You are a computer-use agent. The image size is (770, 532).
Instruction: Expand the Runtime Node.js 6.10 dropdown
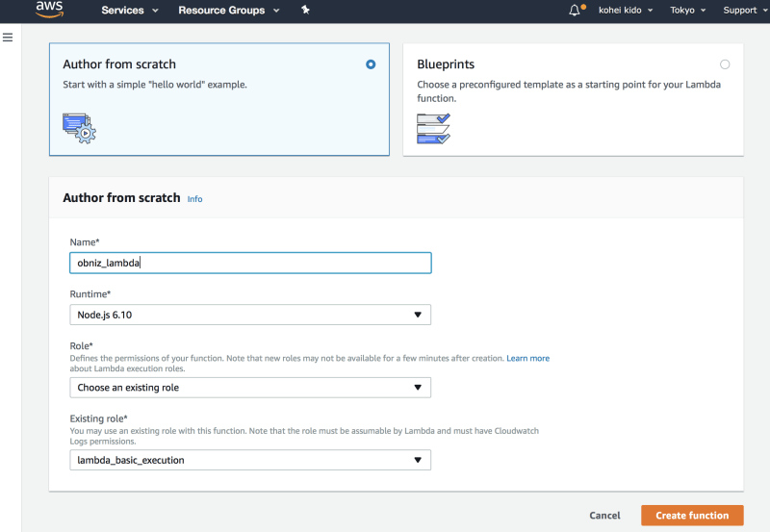tap(250, 315)
